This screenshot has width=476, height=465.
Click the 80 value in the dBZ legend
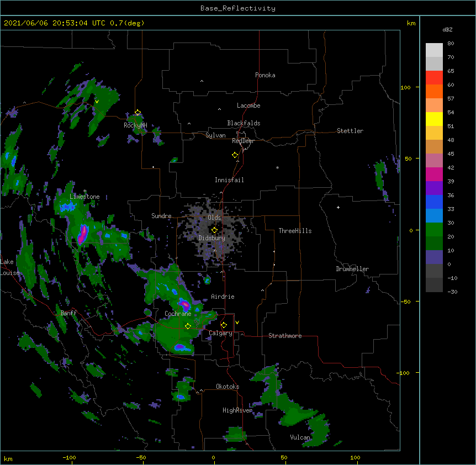(451, 44)
